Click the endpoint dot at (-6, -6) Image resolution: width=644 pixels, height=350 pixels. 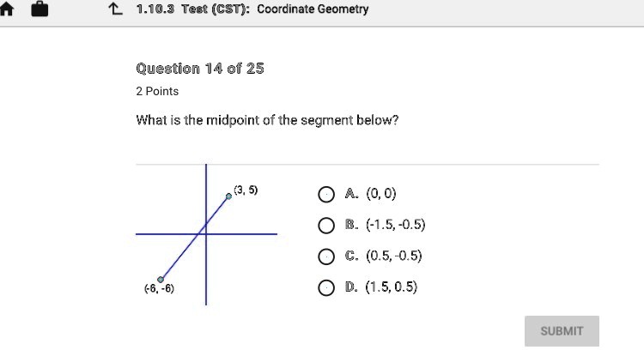click(161, 279)
